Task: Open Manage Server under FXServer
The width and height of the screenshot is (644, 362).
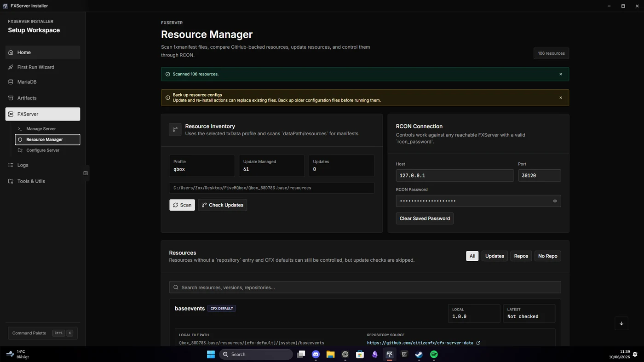Action: 47,129
